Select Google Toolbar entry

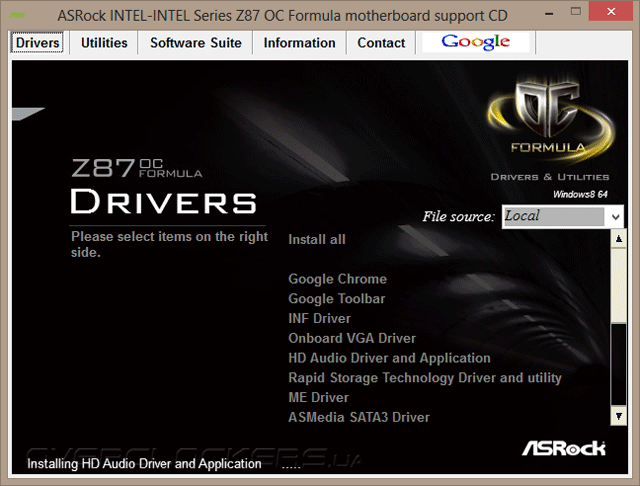tap(336, 299)
